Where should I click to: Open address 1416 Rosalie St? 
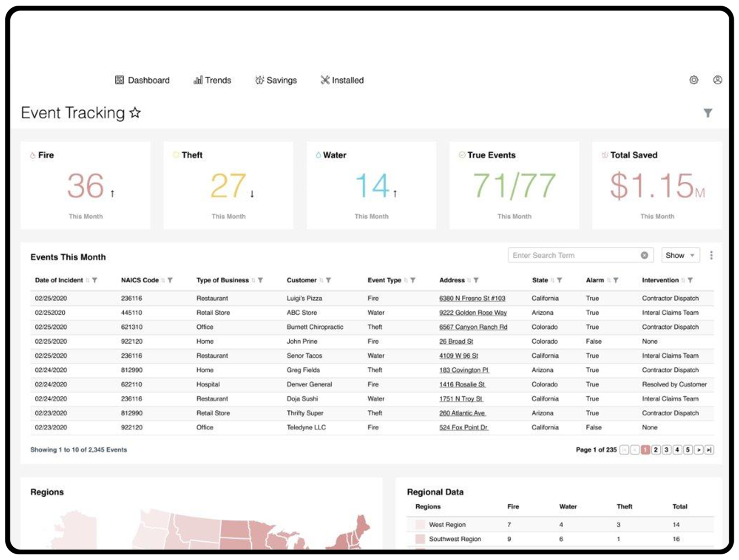click(x=462, y=385)
